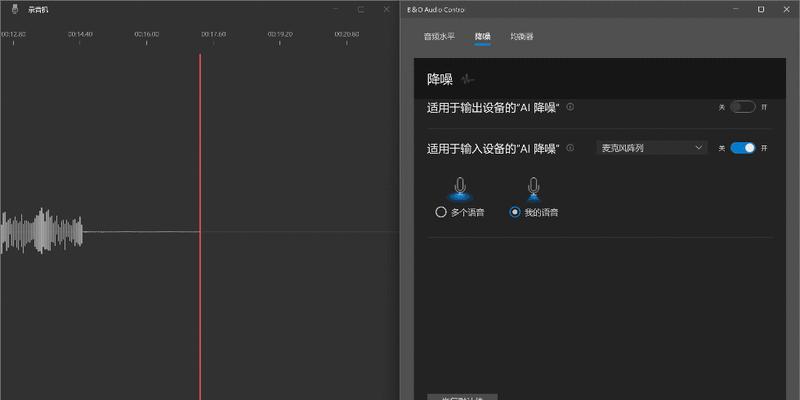Select the 多个语音 radio button
The width and height of the screenshot is (800, 400).
pyautogui.click(x=441, y=212)
